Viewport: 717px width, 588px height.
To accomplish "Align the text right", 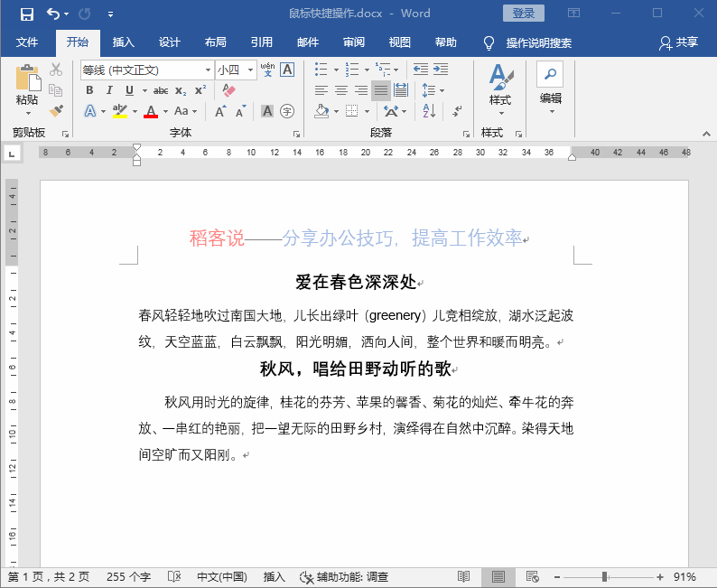I will 361,90.
